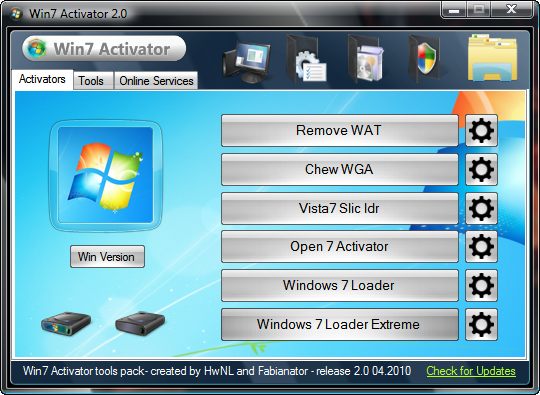
Task: Click the Check for Updates link
Action: [471, 371]
